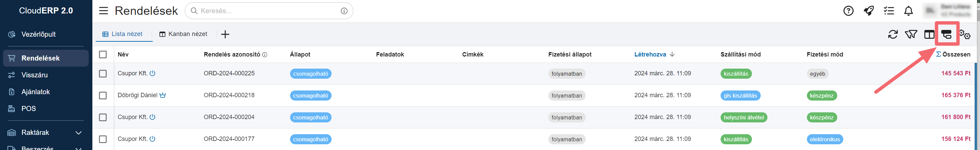980x150 pixels.
Task: Refresh the orders list
Action: (x=892, y=35)
